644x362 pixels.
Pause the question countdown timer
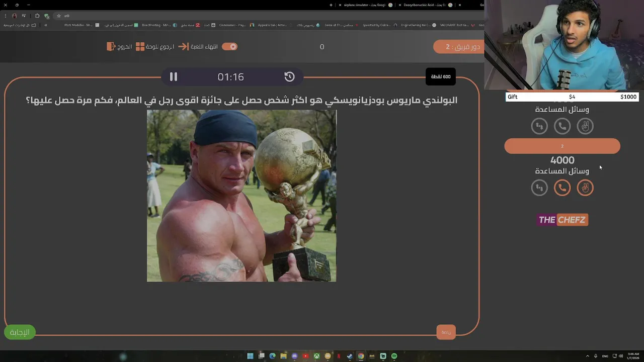[174, 76]
